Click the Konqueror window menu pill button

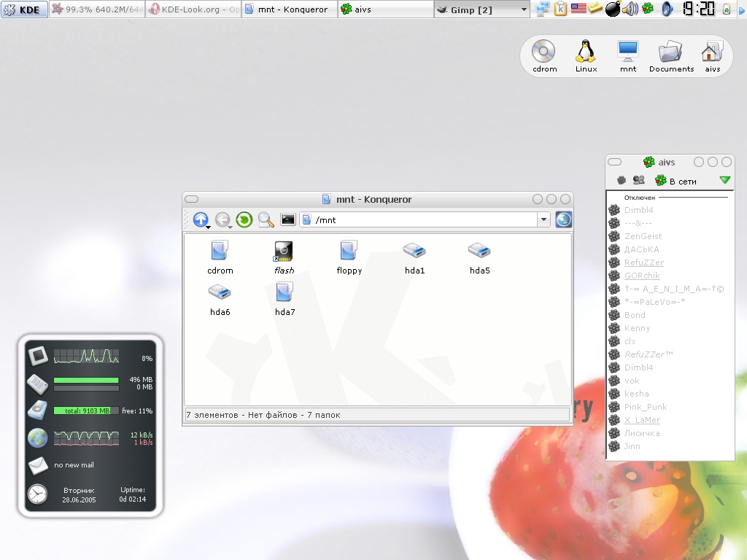(192, 199)
